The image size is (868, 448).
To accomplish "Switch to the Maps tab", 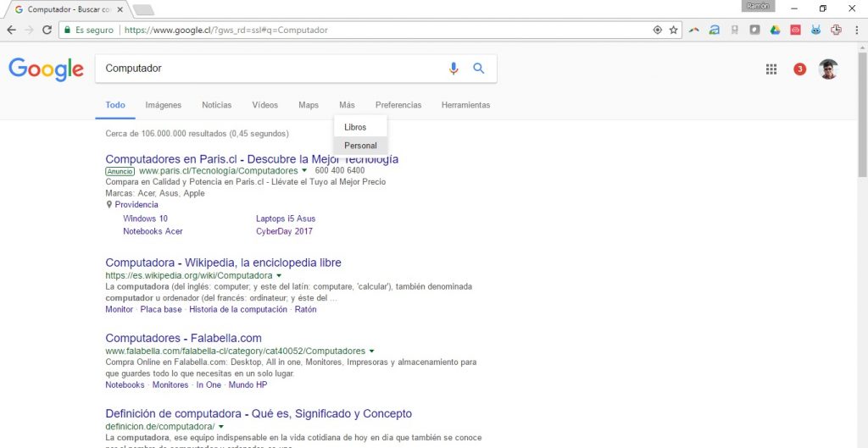I will (x=309, y=105).
